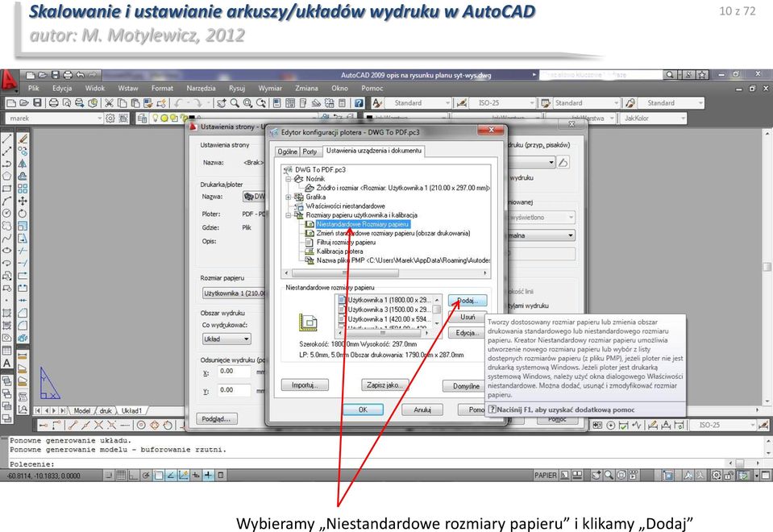Open the Użytkownika 1 paper size dropdown

234,293
